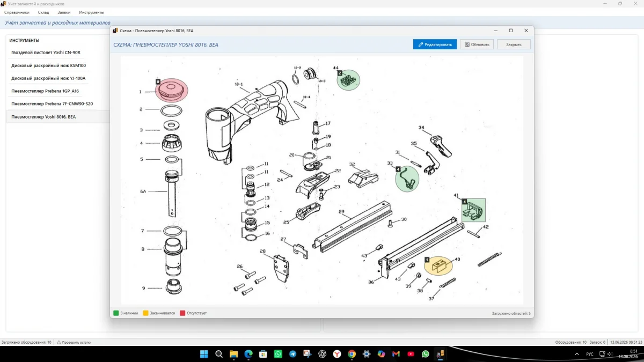Click the Закрыть button in the scheme dialog
Image resolution: width=644 pixels, height=362 pixels.
(x=514, y=45)
